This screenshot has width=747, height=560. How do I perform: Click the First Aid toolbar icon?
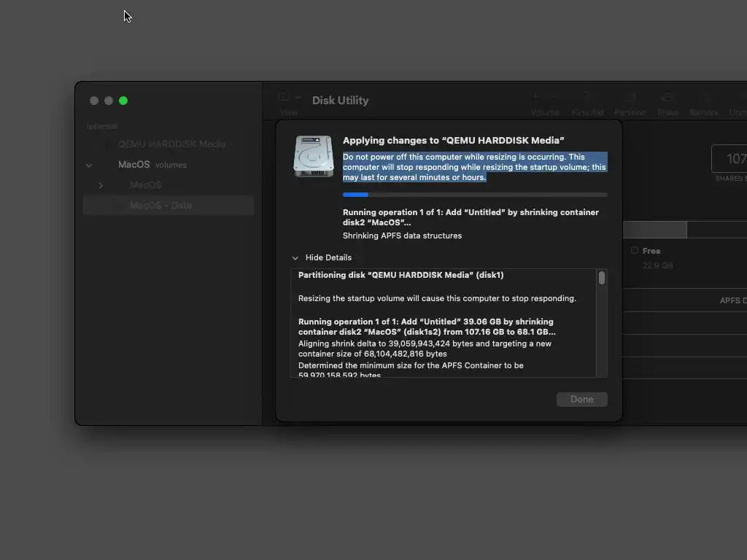pyautogui.click(x=587, y=97)
